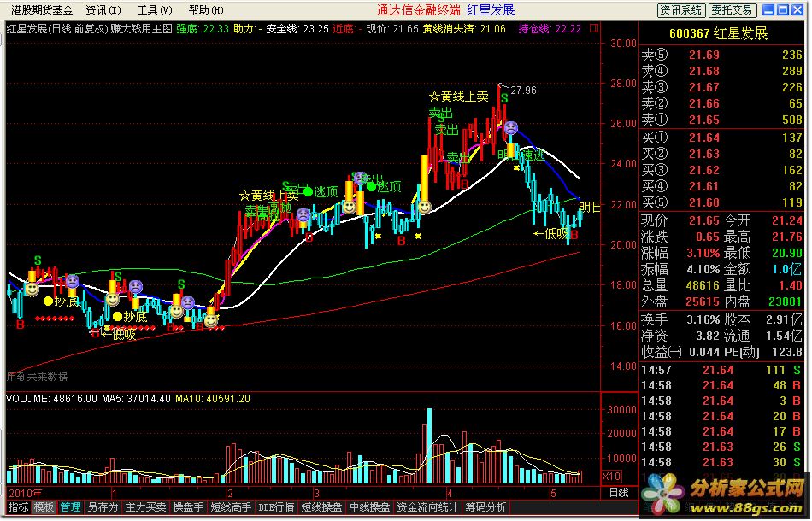Click the 最低 20.90 value
This screenshot has height=521, width=812.
pos(787,253)
